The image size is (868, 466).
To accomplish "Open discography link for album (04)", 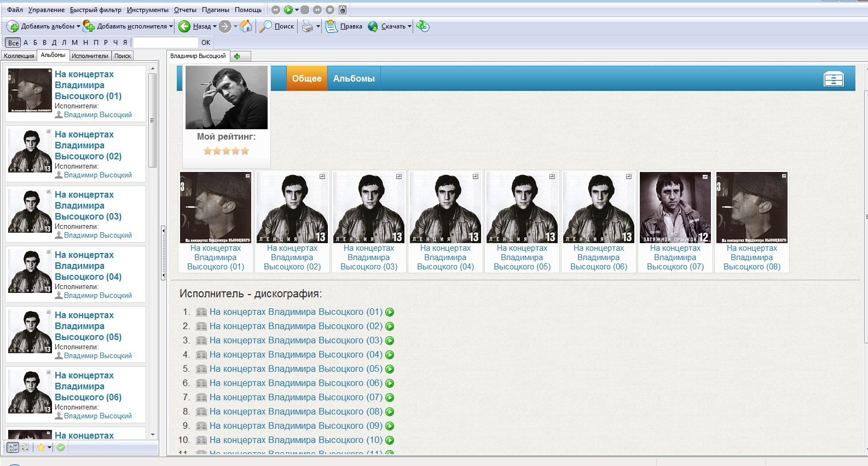I will coord(296,355).
